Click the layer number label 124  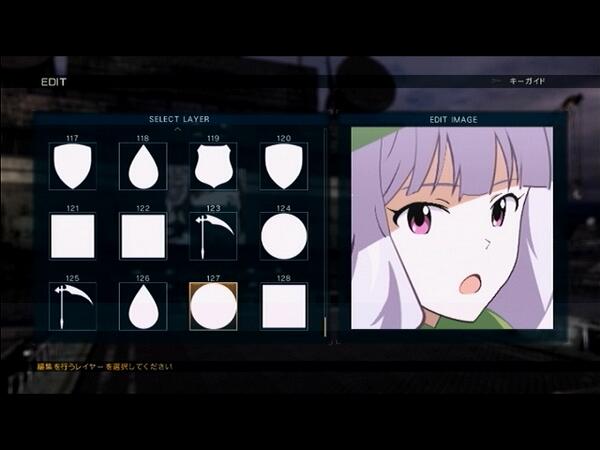(284, 208)
